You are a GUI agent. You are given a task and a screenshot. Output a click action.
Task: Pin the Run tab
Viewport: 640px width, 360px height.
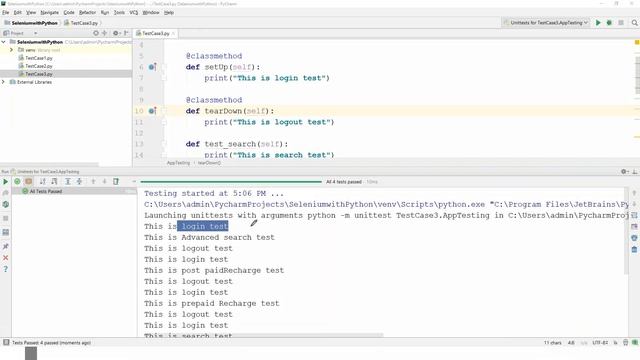coord(6,246)
